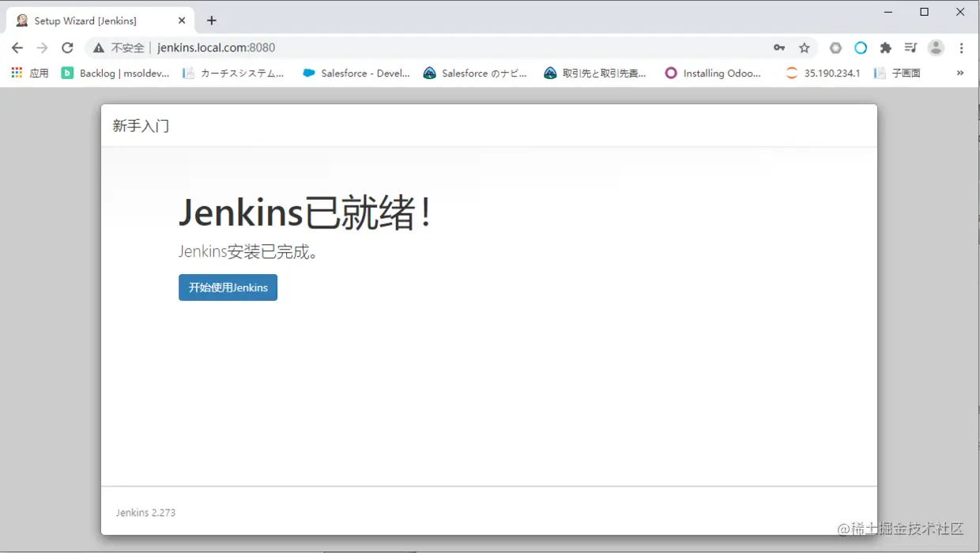
Task: Open the カーチスシステム bookmark
Action: click(233, 73)
